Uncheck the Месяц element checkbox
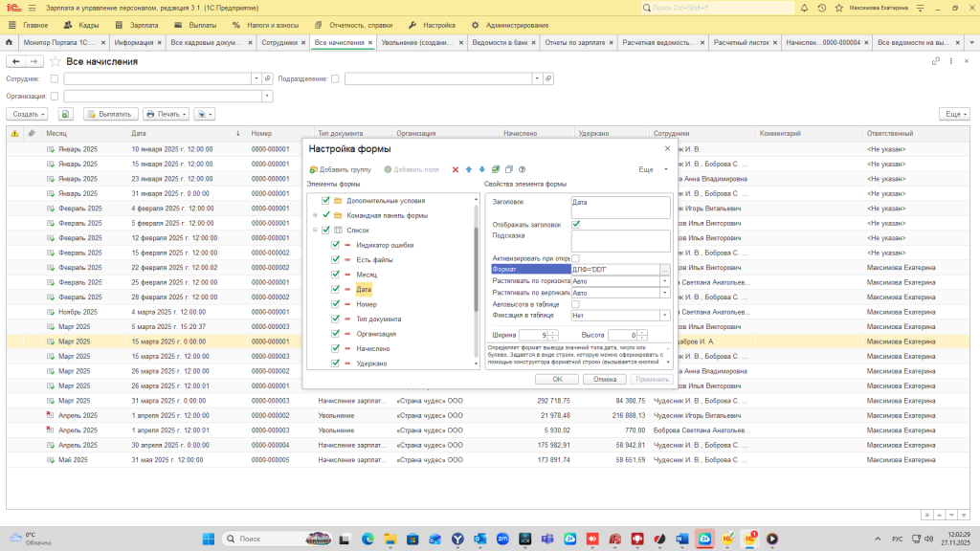Screen dimensions: 980x551 tap(335, 274)
